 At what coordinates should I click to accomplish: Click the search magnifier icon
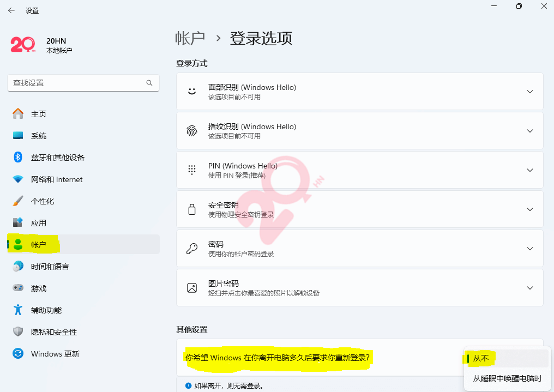click(x=149, y=83)
